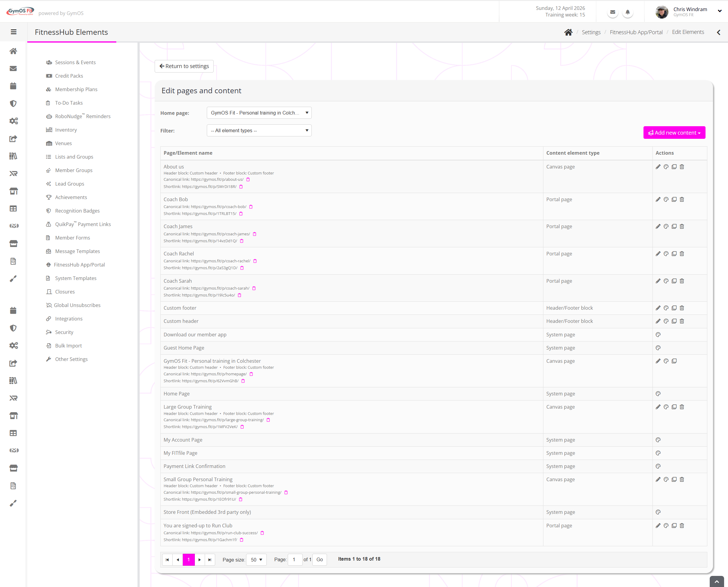This screenshot has height=587, width=728.
Task: Click Add new content button
Action: 674,133
